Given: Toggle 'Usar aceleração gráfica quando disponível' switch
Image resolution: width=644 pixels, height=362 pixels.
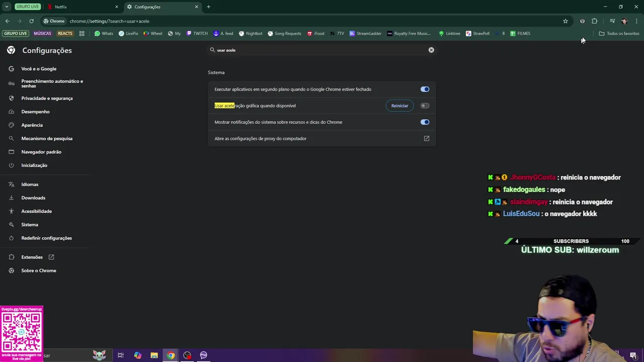Looking at the screenshot, I should pyautogui.click(x=425, y=106).
